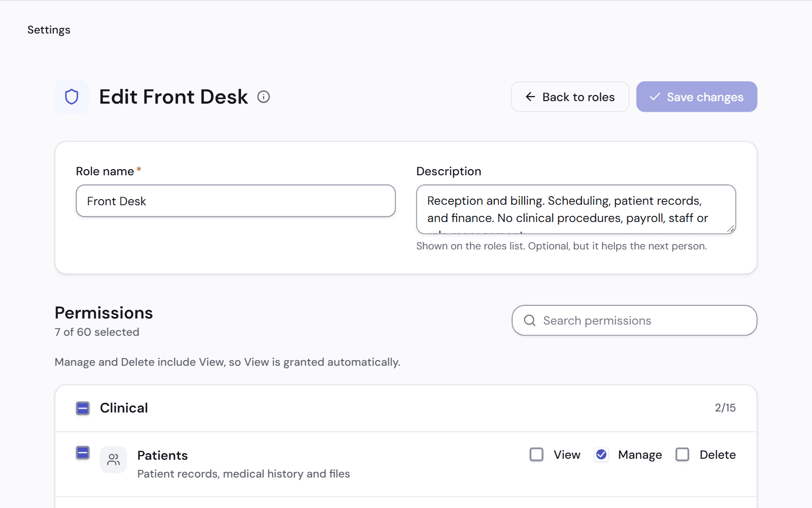Click the info icon beside Edit Front Desk

coord(263,97)
